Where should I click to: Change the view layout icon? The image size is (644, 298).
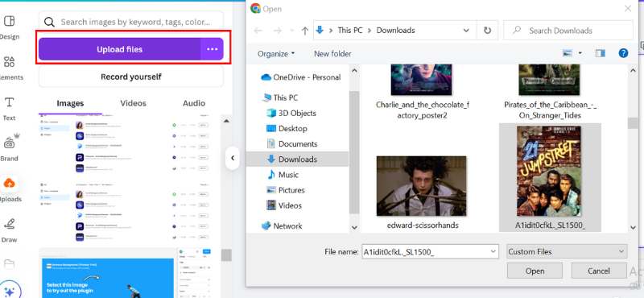[x=568, y=53]
